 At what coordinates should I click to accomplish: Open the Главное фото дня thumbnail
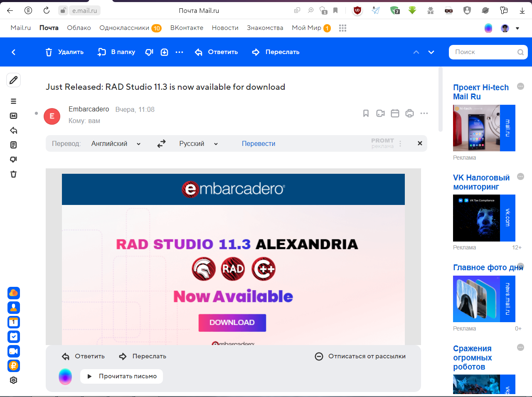(x=484, y=299)
